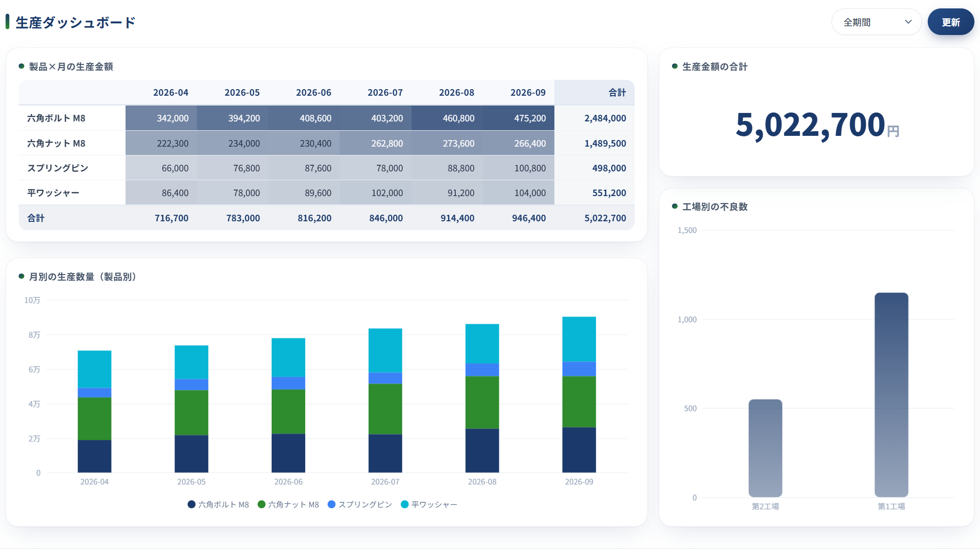The image size is (980, 549).
Task: Click the 製品×月の生産金額 card title
Action: click(x=71, y=67)
